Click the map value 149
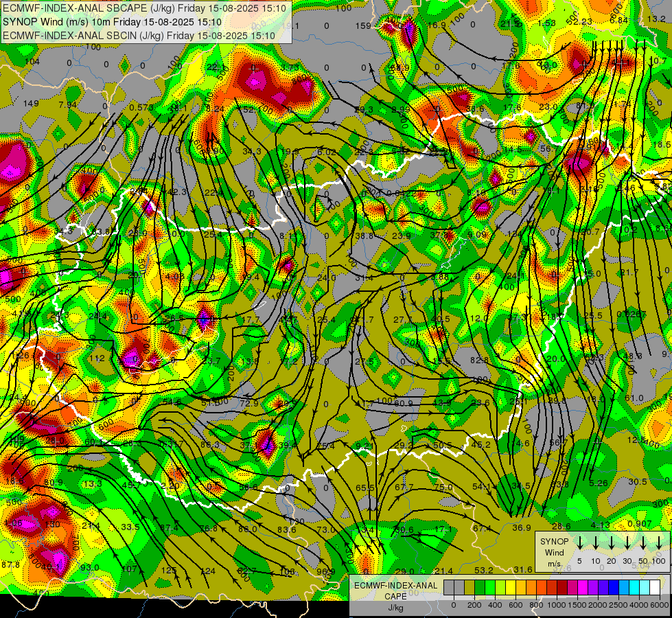 click(x=31, y=104)
